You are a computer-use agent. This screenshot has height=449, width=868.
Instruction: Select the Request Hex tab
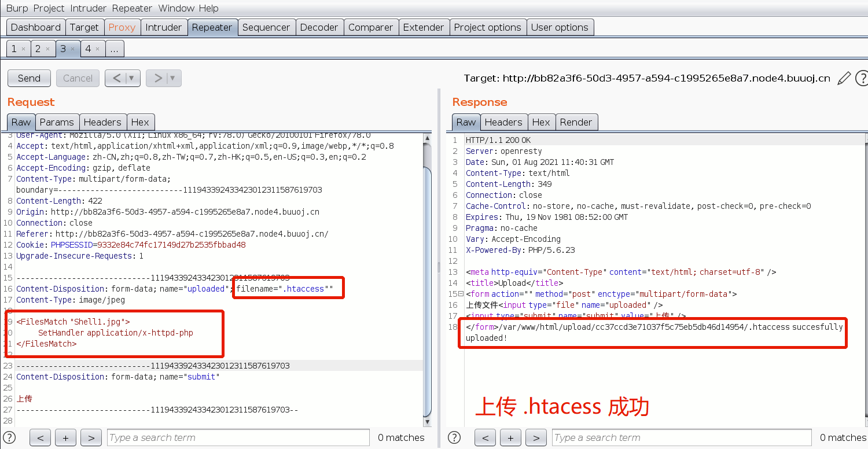[140, 122]
